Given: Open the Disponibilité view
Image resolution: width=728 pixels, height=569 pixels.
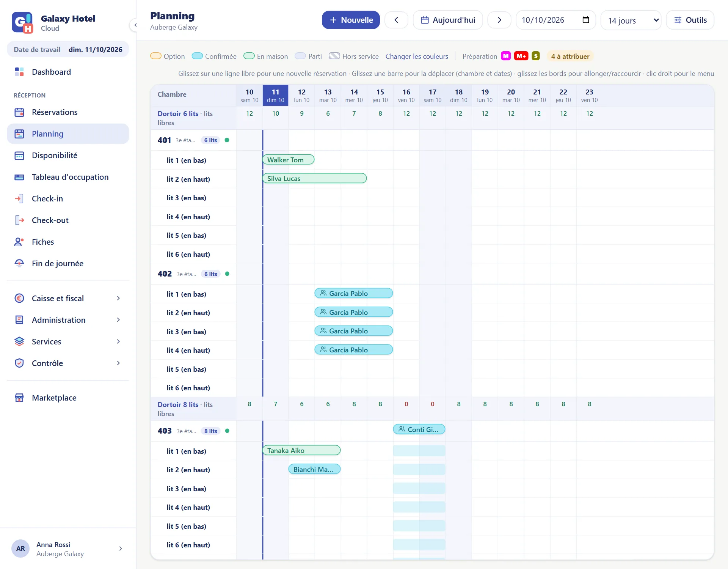Looking at the screenshot, I should (68, 155).
